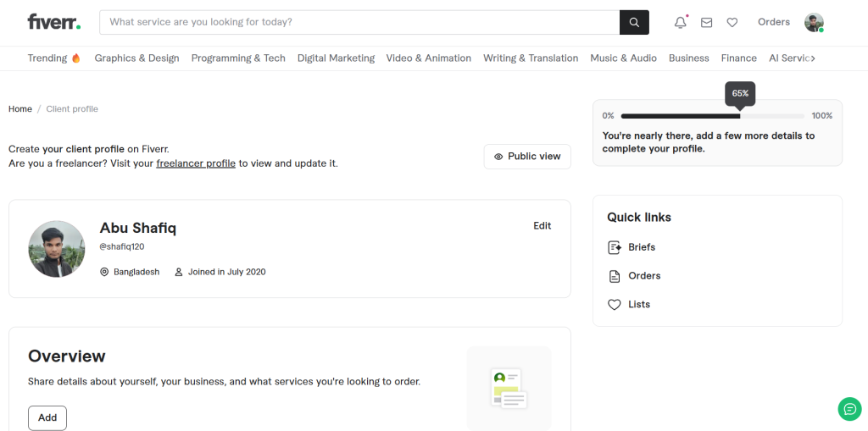Open the freelancer profile link
The image size is (868, 431).
click(x=196, y=163)
